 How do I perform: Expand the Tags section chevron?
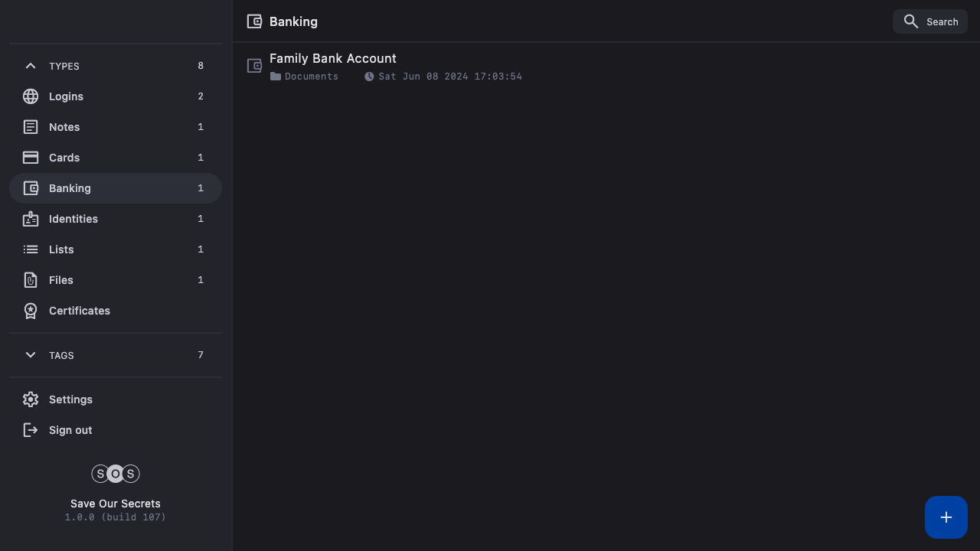(31, 355)
